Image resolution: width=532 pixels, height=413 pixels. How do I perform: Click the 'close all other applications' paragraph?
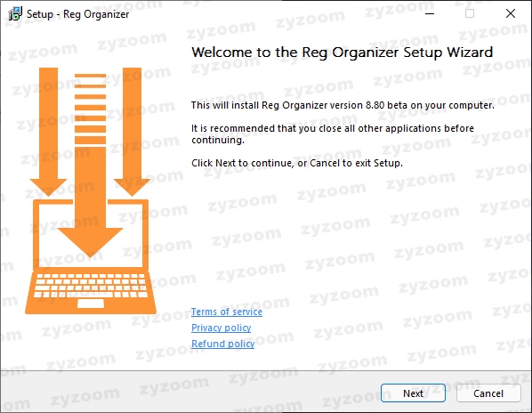pyautogui.click(x=333, y=134)
